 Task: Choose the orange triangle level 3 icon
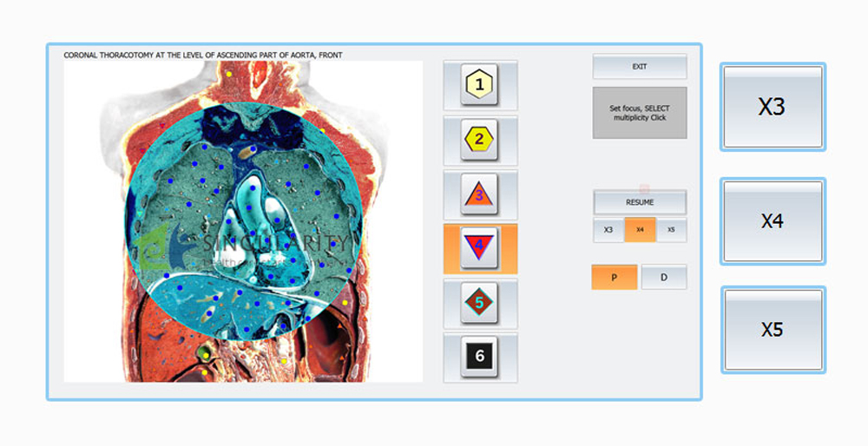[480, 194]
